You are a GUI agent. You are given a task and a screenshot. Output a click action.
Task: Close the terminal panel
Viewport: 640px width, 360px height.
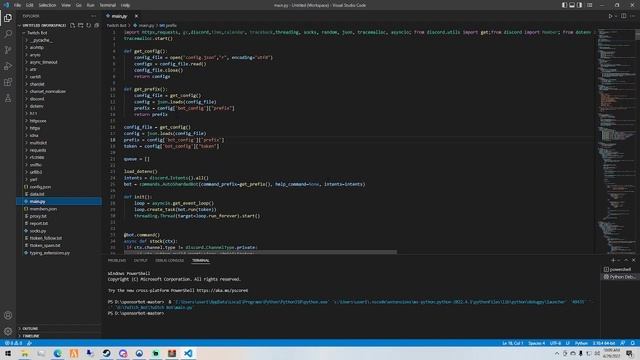click(x=633, y=260)
